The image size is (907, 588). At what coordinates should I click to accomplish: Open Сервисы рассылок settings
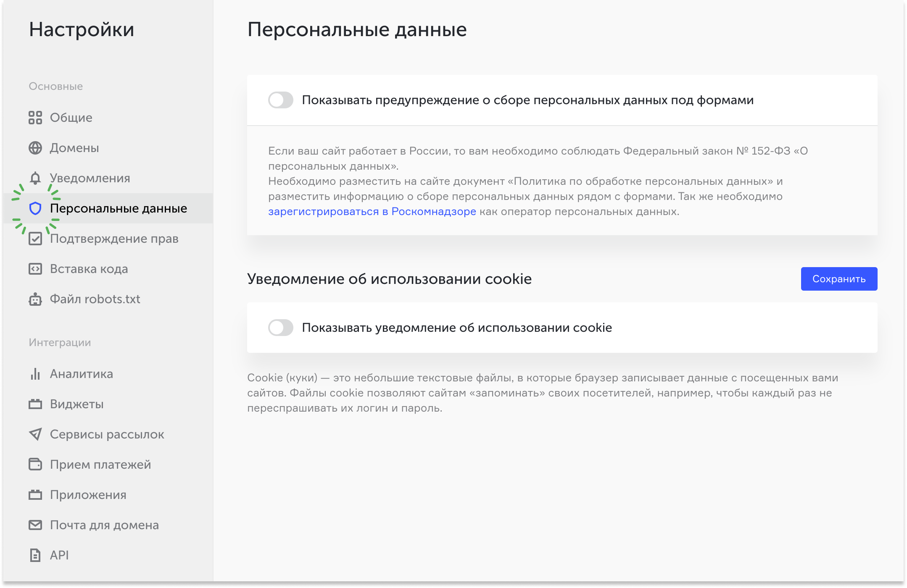pyautogui.click(x=108, y=434)
